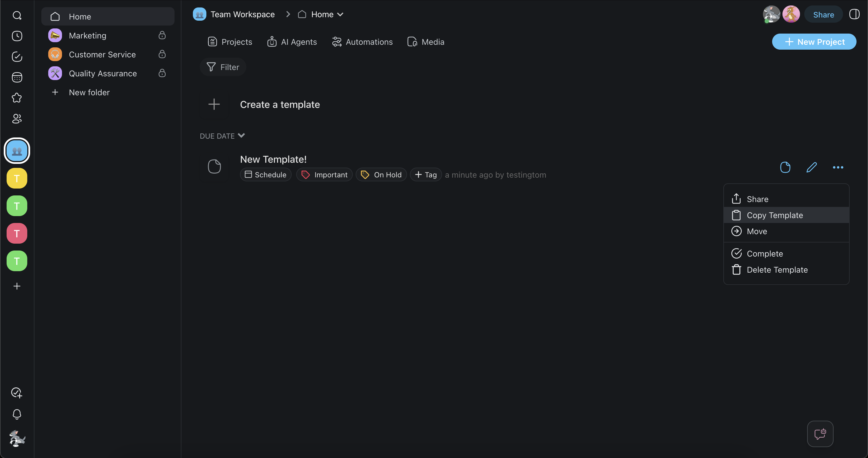868x458 pixels.
Task: Toggle the right side panel layout icon
Action: 854,14
